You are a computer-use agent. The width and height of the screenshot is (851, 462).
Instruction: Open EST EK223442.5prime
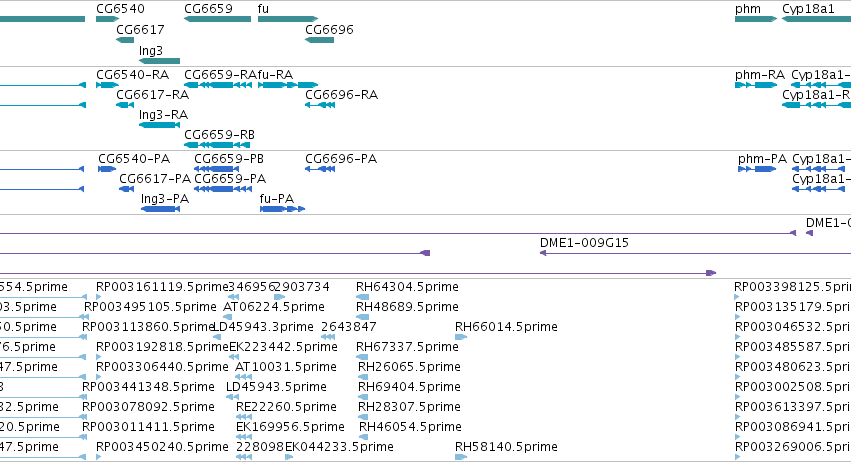283,347
